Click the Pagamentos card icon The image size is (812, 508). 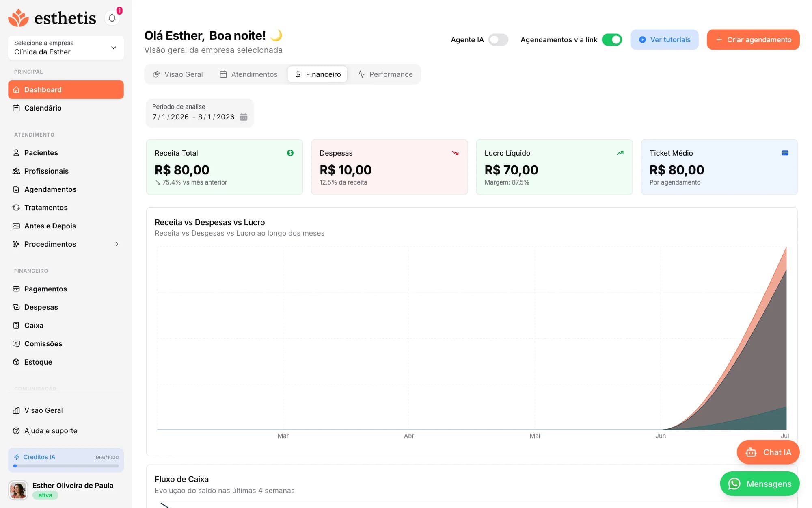click(x=16, y=289)
